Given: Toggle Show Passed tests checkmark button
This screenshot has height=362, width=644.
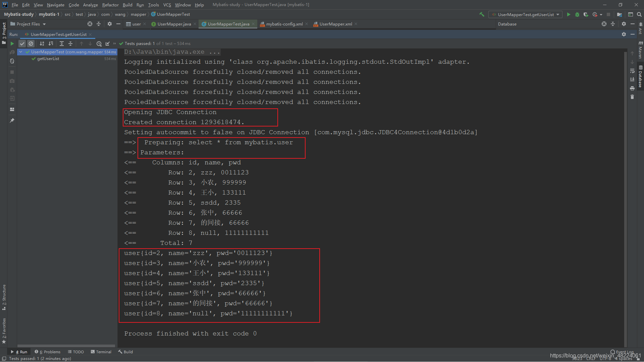Looking at the screenshot, I should click(x=22, y=44).
